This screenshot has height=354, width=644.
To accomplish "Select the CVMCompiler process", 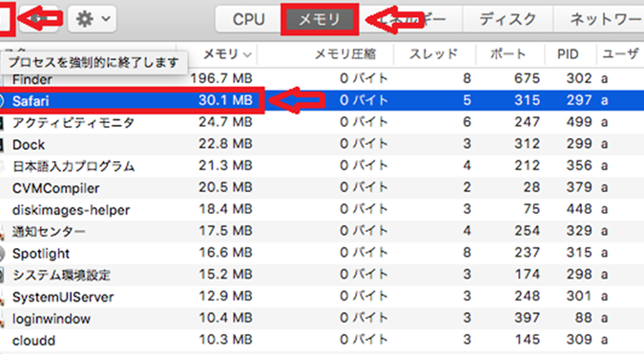I will tap(56, 188).
